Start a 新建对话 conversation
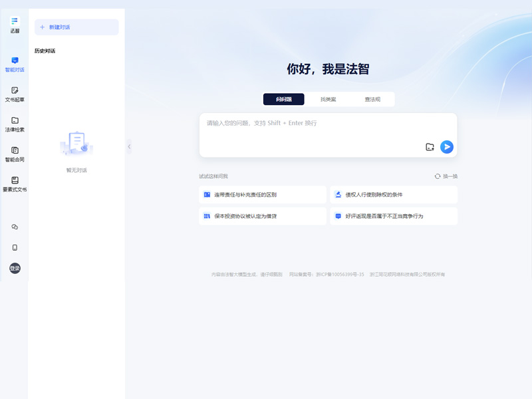The height and width of the screenshot is (399, 532). click(x=76, y=27)
